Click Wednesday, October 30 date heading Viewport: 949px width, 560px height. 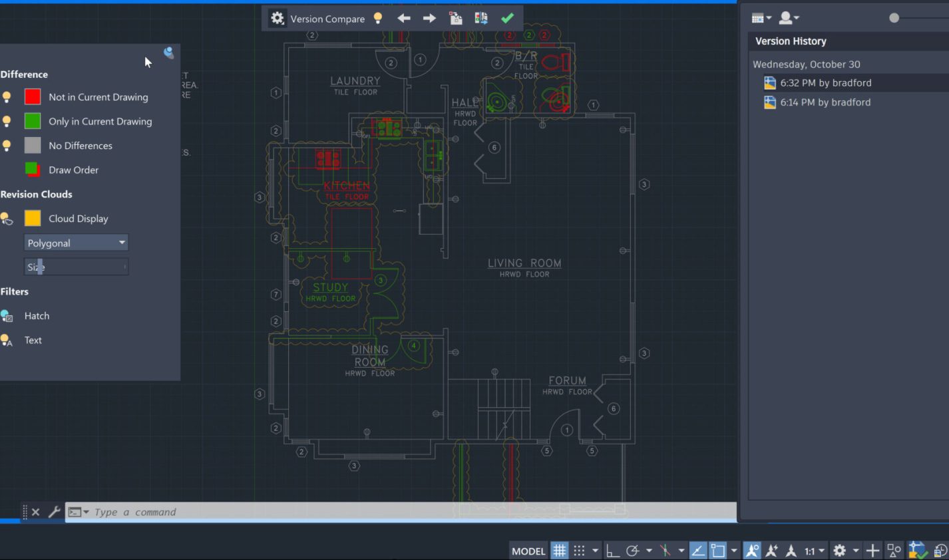[x=807, y=65]
